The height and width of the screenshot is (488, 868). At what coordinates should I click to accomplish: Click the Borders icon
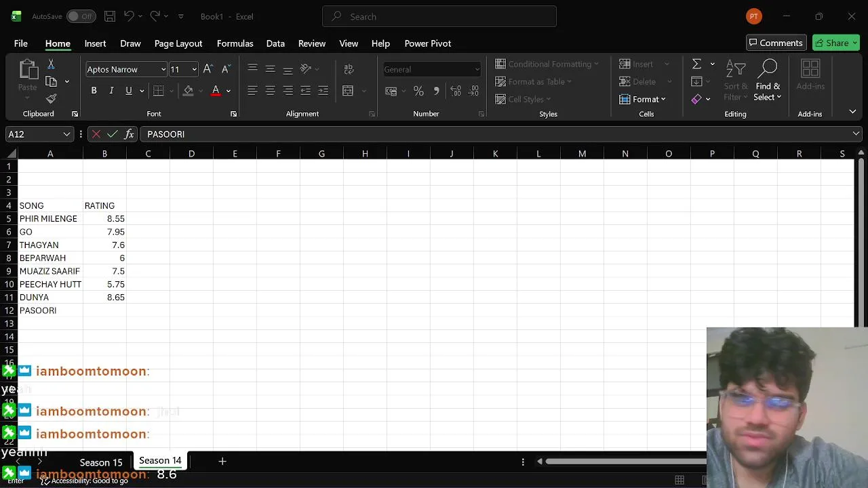[x=159, y=91]
